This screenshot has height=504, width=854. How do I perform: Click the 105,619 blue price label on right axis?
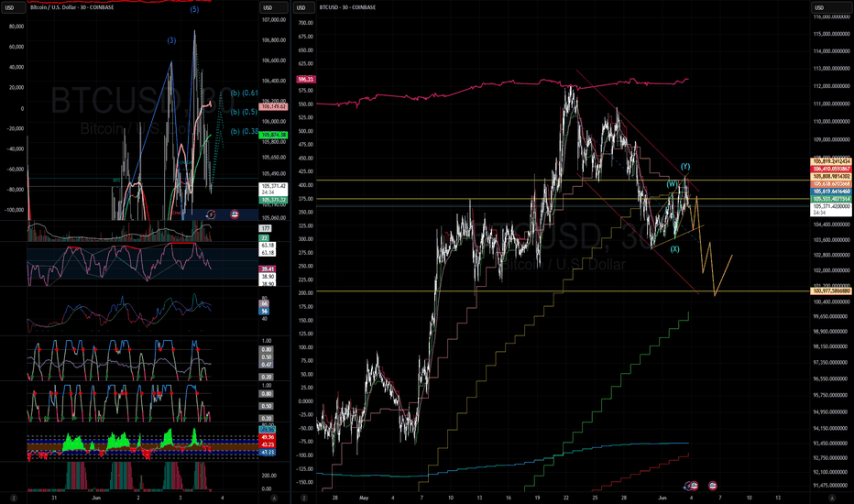point(831,192)
